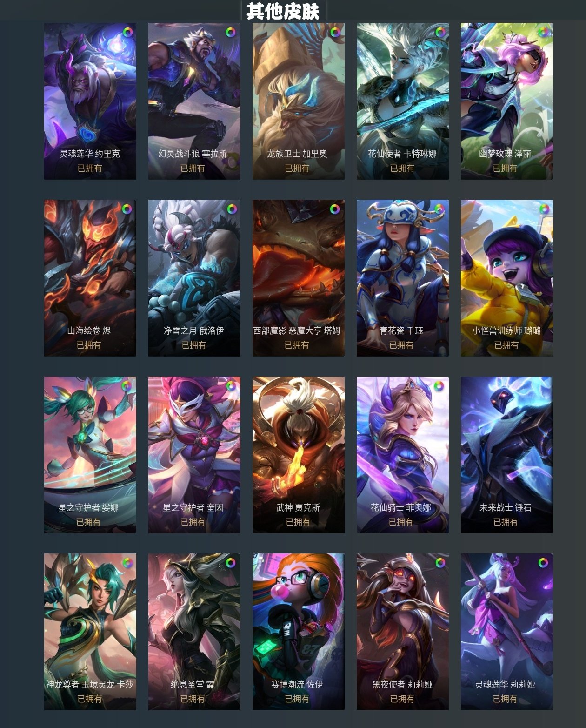Click 已拥有 label under 花仙使者 卡特琳娜

pos(402,168)
